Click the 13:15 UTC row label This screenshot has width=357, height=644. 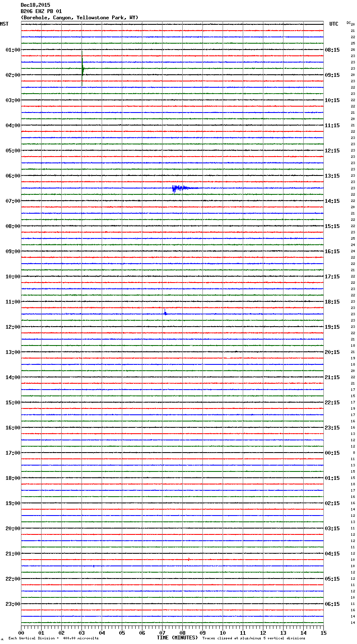click(332, 176)
